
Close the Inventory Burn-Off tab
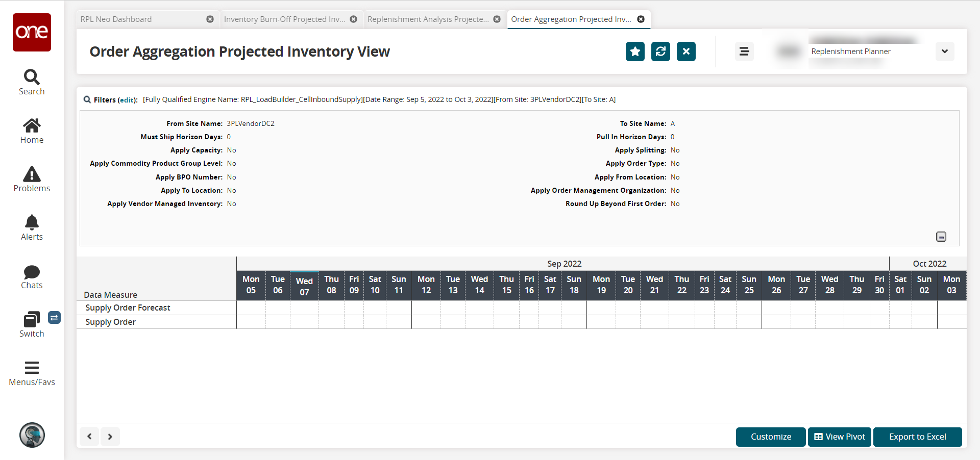coord(353,19)
